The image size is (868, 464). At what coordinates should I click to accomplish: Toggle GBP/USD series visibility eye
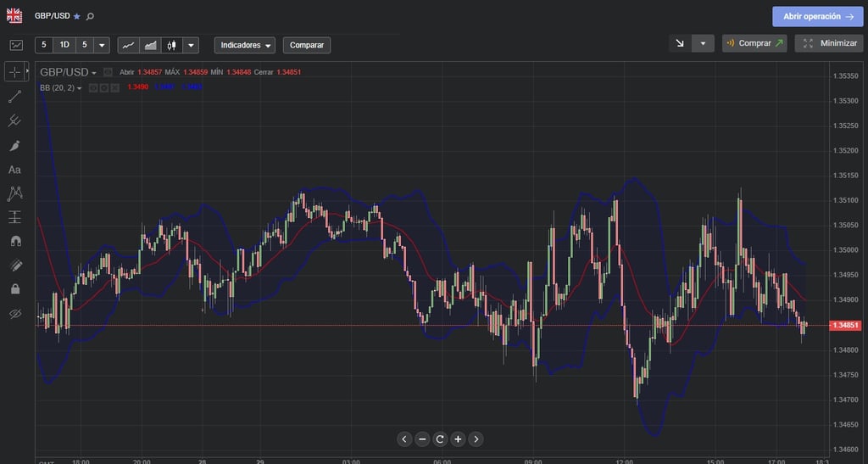click(108, 72)
